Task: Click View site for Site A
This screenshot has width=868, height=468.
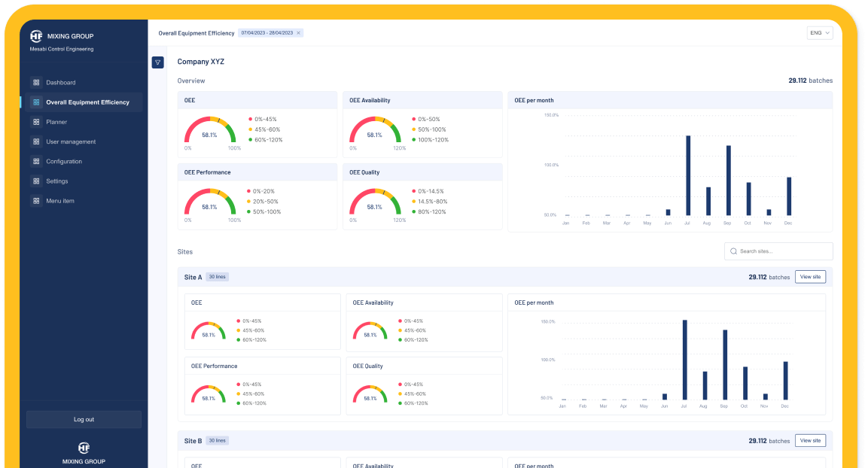Action: [x=811, y=277]
